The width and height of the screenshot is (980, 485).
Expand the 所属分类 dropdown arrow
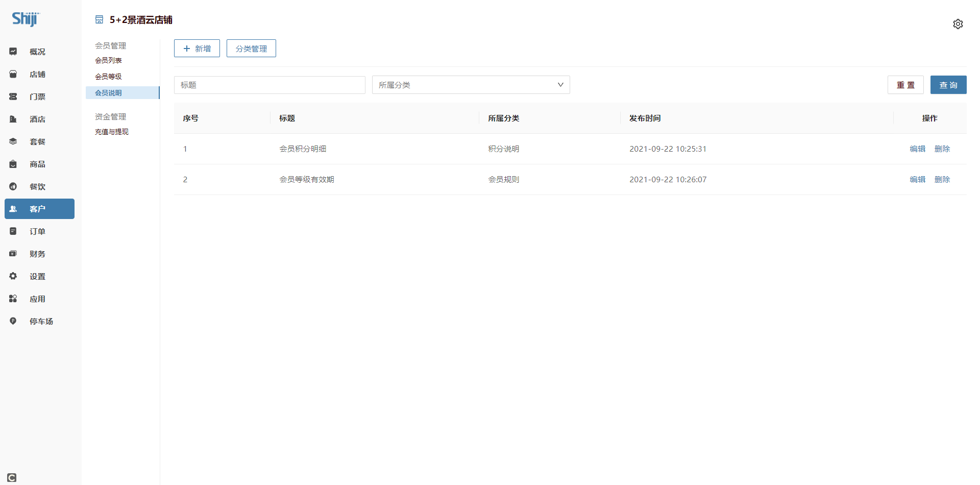click(560, 85)
